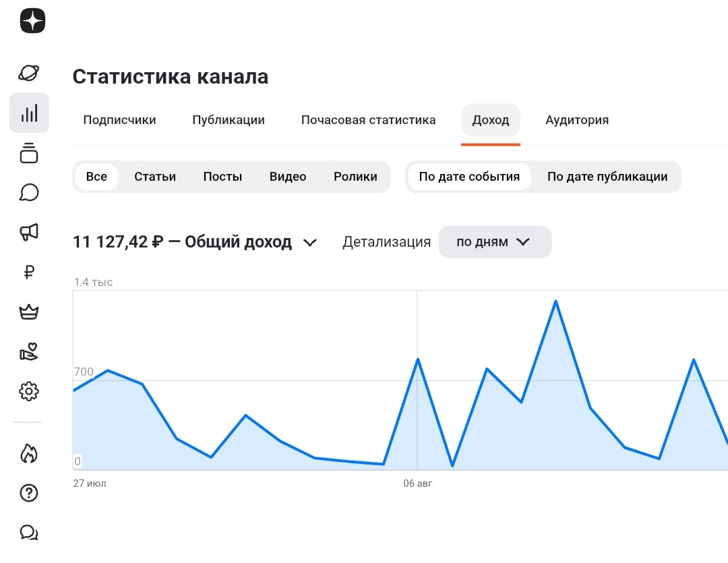Select the Все content filter

pyautogui.click(x=96, y=177)
